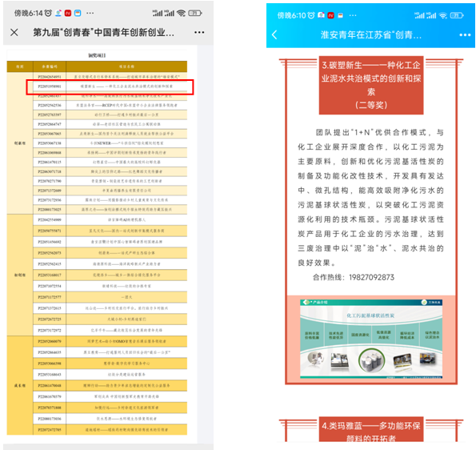Tap the red app notification icon on left
This screenshot has width=476, height=450.
coord(68,13)
